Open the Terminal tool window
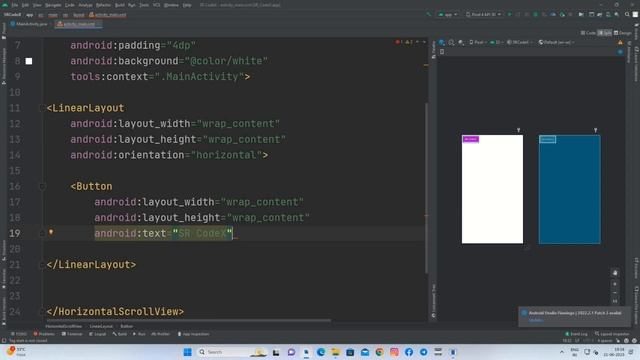This screenshot has width=640, height=360. tap(72, 334)
